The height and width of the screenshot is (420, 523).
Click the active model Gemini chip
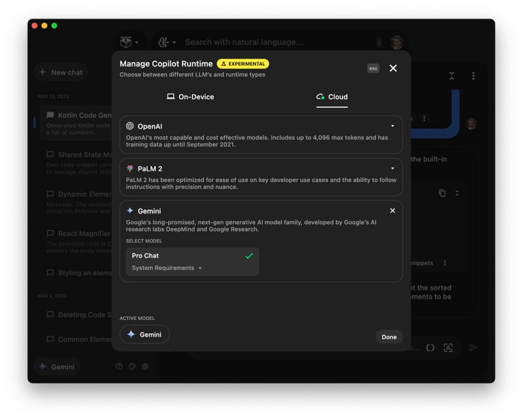(144, 334)
